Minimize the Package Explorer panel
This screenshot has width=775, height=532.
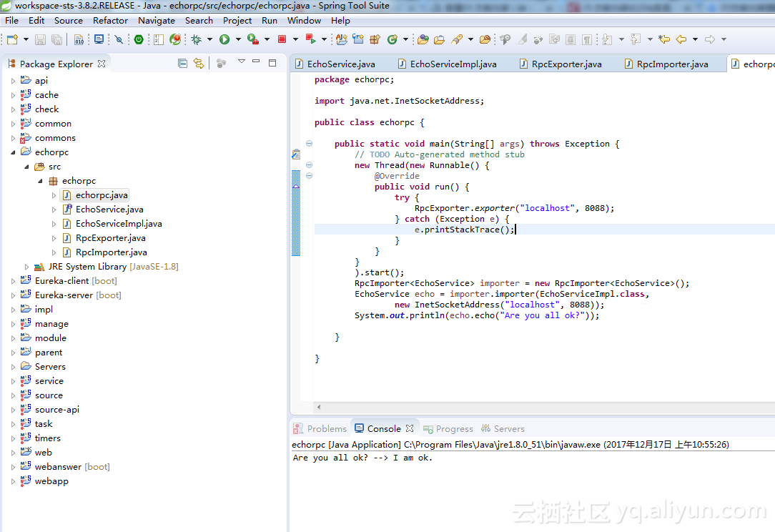[x=256, y=61]
